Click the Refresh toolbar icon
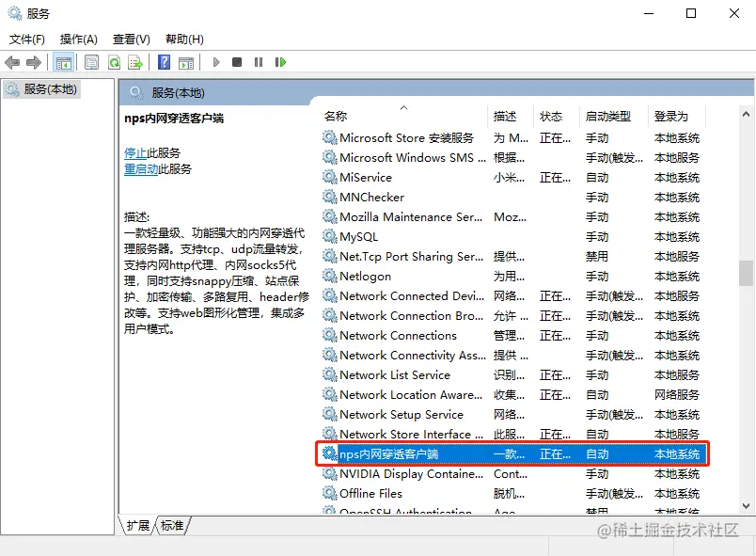The image size is (756, 556). tap(115, 62)
